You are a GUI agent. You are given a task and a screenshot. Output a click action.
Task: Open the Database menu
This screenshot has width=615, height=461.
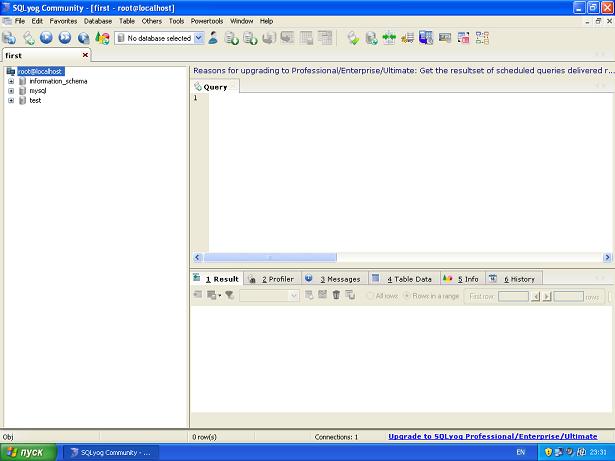point(98,21)
